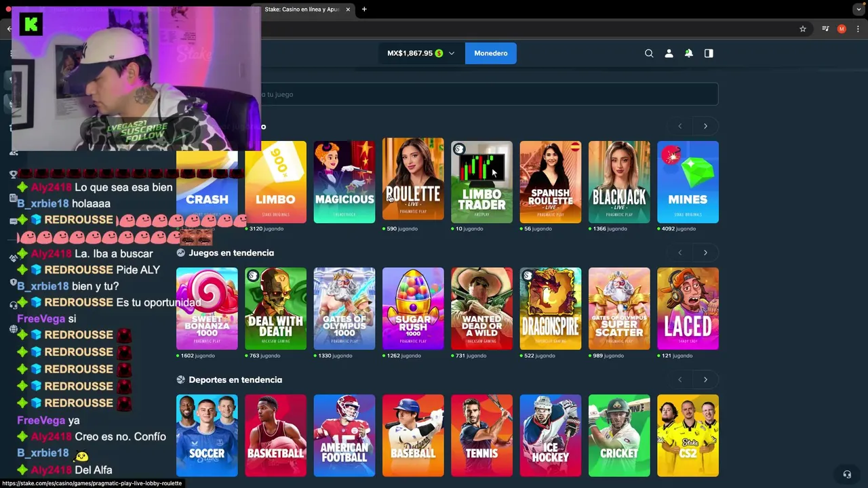868x488 pixels.
Task: Click the globe language icon in sidebar
Action: point(13,329)
